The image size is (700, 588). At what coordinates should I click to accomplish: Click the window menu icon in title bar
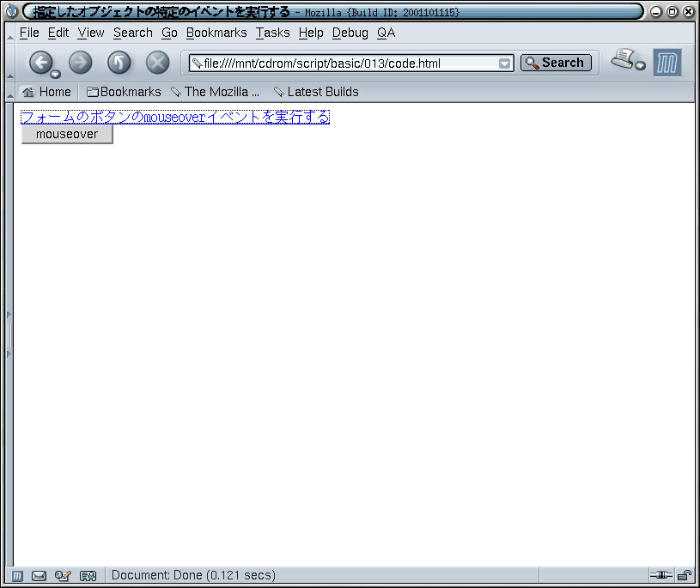coord(12,10)
